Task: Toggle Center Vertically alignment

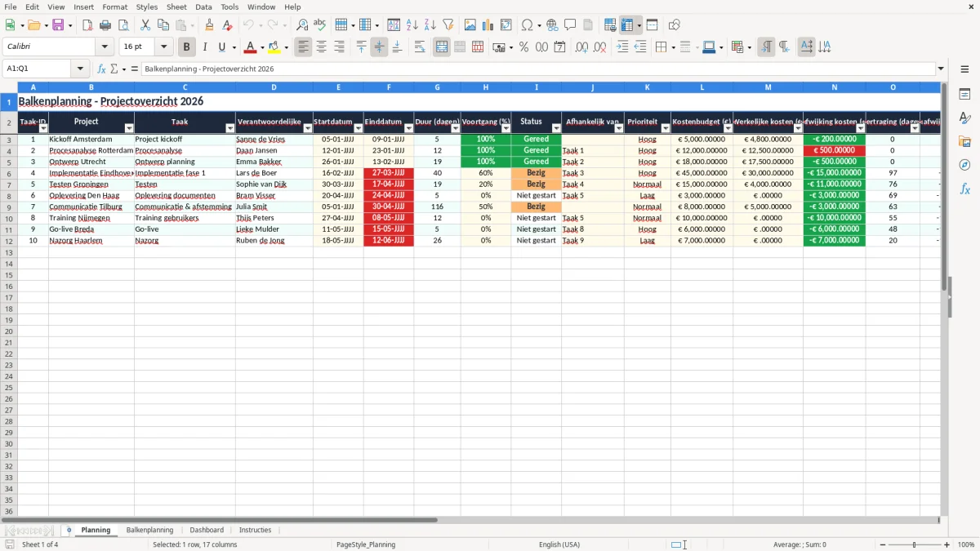Action: tap(379, 47)
